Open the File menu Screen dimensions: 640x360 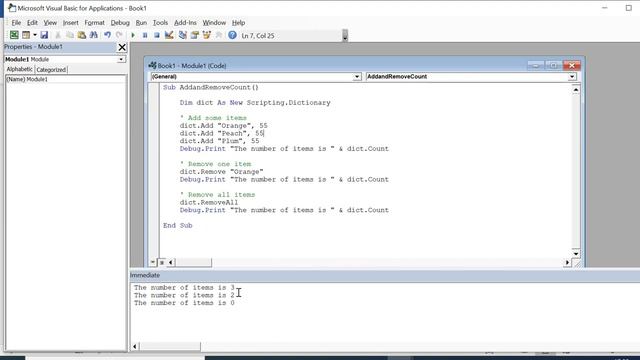pos(16,22)
